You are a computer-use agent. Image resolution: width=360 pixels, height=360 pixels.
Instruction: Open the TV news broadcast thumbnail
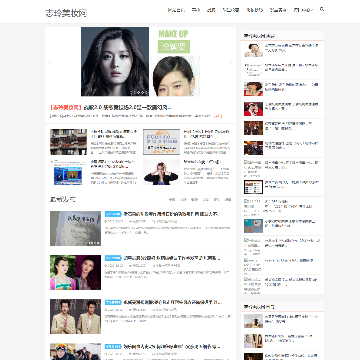coord(69,172)
